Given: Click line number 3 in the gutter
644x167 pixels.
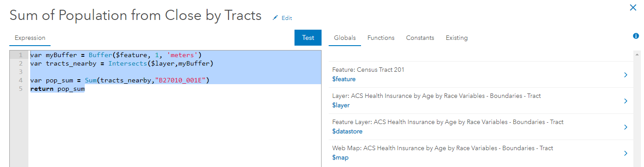Looking at the screenshot, I should click(x=21, y=72).
